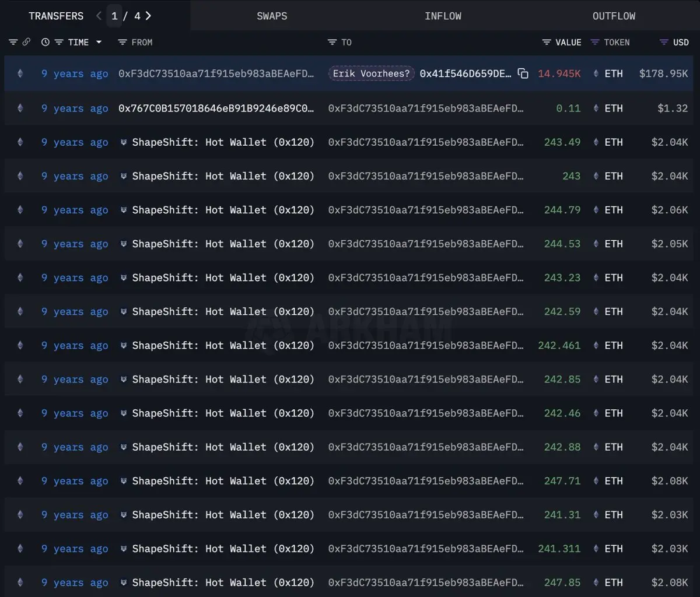Click the 14.945K value

(559, 73)
